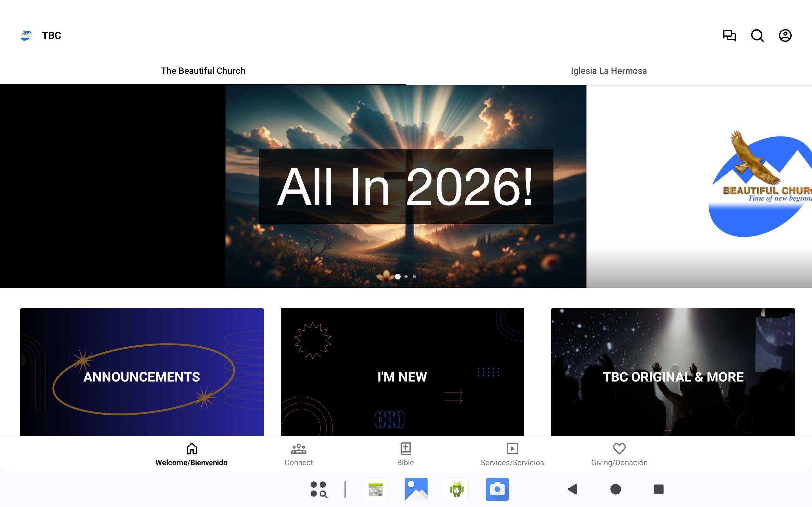812x507 pixels.
Task: Open the Giving/Donación heart tab
Action: 619,454
